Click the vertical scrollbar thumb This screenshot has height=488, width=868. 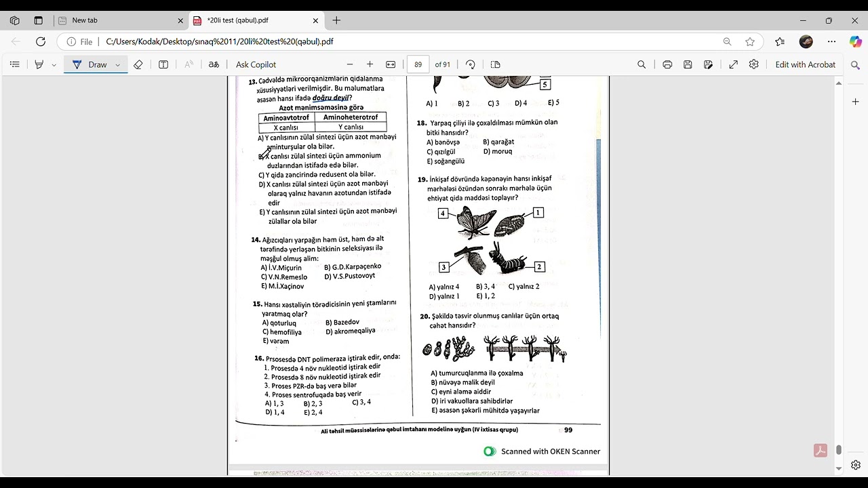point(839,450)
